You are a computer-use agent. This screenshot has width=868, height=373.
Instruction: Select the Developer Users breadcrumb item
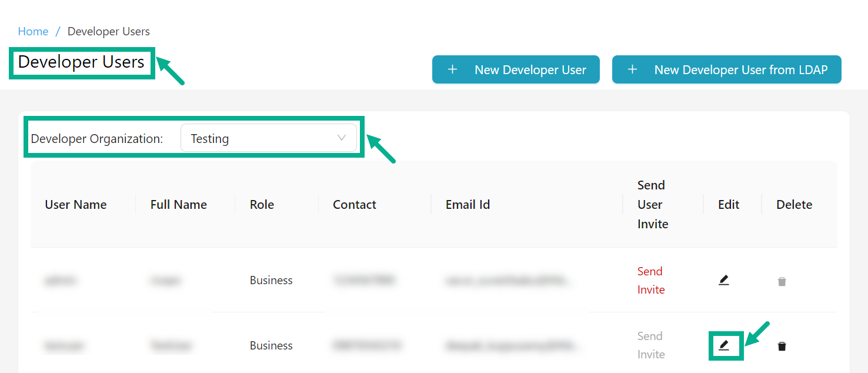coord(108,31)
